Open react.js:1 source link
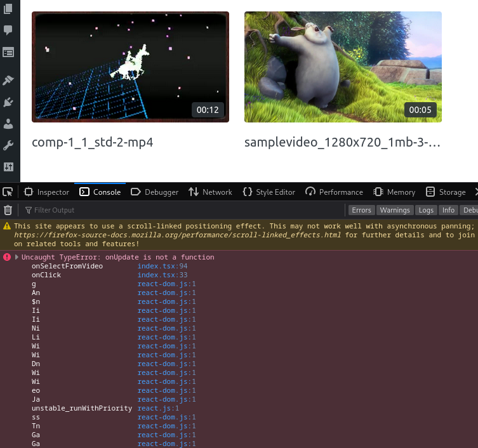The image size is (478, 448). (x=158, y=408)
